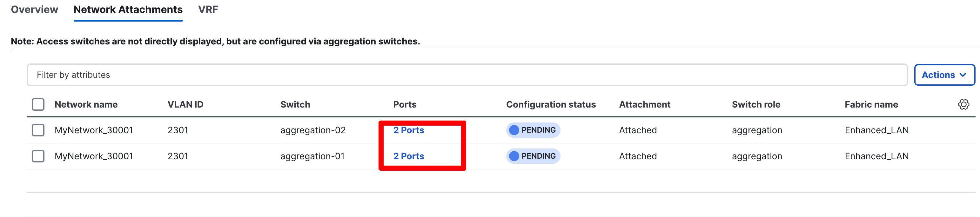Check the checkbox for the aggregation-01 row
The image size is (980, 217).
(38, 156)
